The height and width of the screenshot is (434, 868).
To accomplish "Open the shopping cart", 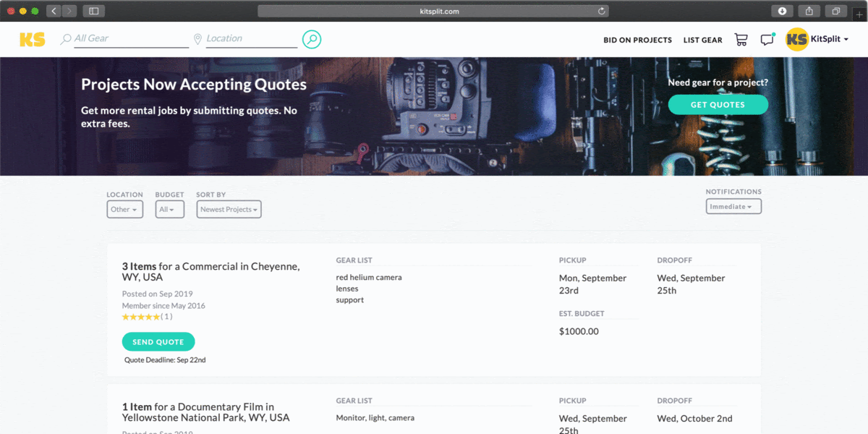I will [x=741, y=40].
